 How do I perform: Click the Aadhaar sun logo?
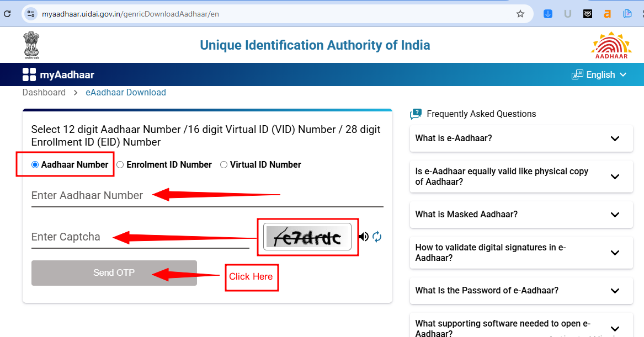[611, 45]
